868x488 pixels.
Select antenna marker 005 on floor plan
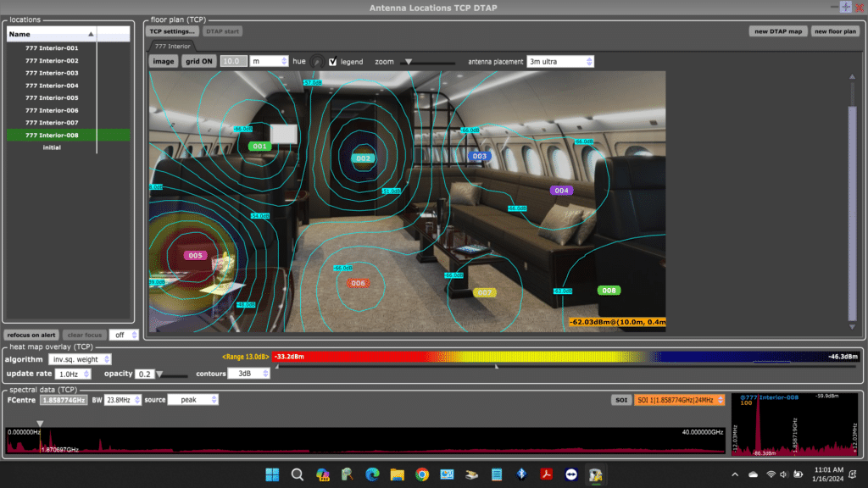[x=195, y=256]
